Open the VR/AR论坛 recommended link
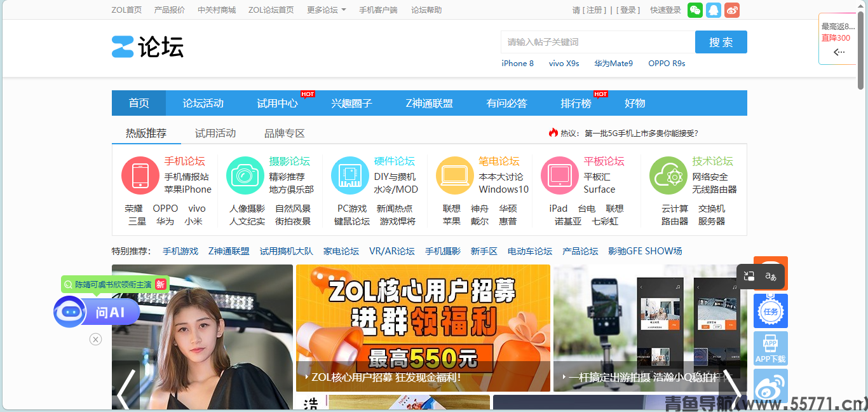The width and height of the screenshot is (868, 412). [391, 251]
